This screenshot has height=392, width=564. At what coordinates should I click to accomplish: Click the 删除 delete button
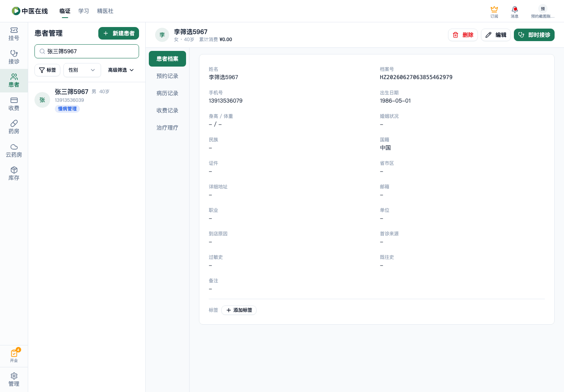[463, 35]
